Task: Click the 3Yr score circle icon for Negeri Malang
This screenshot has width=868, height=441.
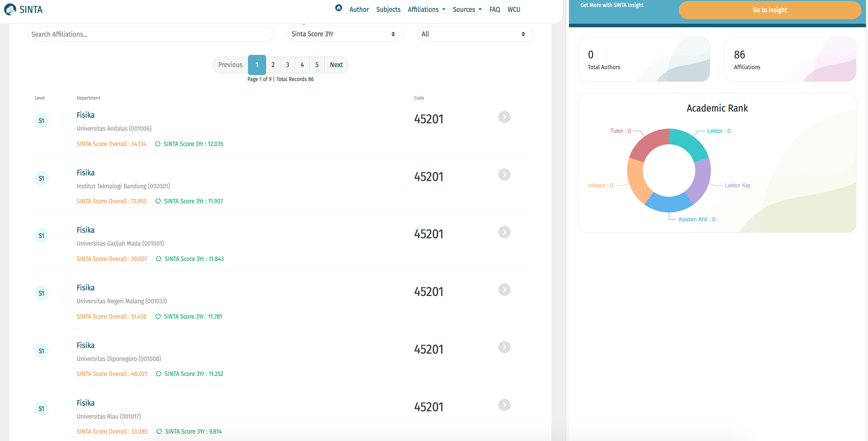Action: tap(158, 316)
